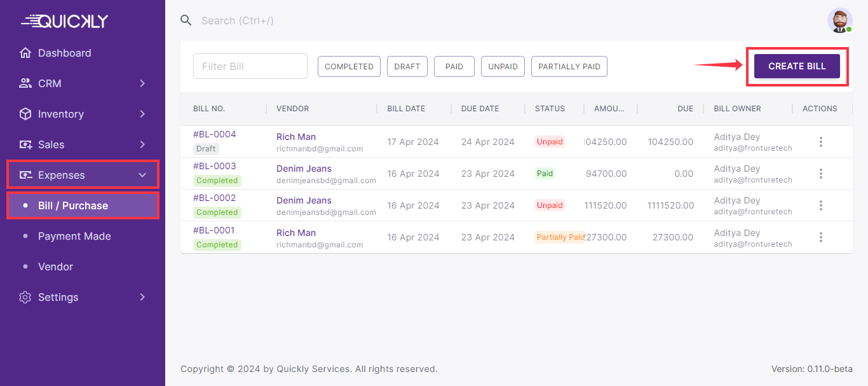Viewport: 868px width, 386px height.
Task: Click the Dashboard home icon
Action: [25, 53]
